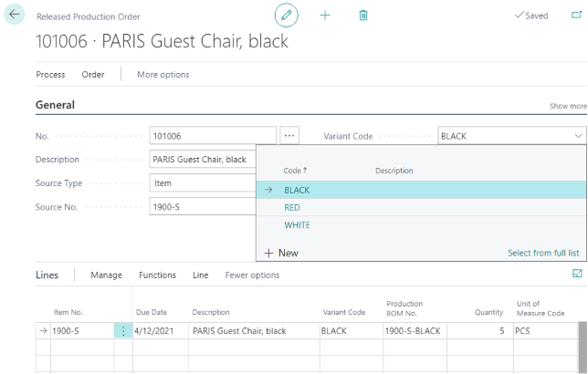This screenshot has width=588, height=374.
Task: Toggle the Variant Code dropdown arrow
Action: tap(578, 136)
